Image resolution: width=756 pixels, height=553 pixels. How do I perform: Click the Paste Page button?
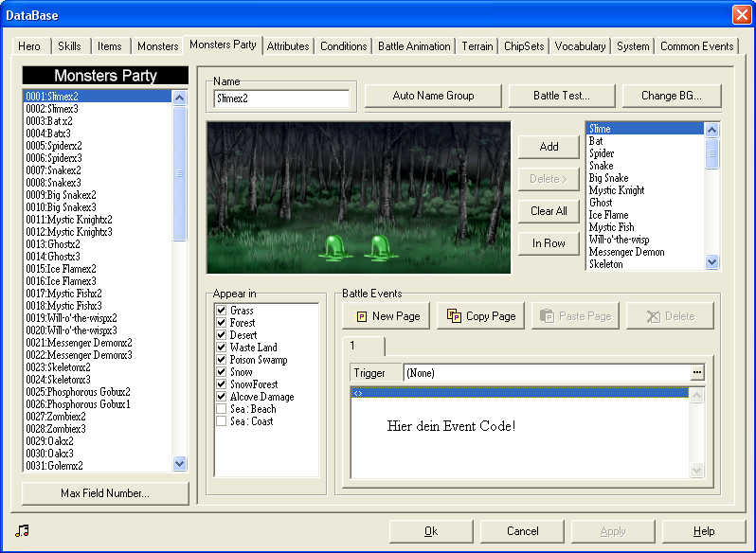pyautogui.click(x=575, y=316)
